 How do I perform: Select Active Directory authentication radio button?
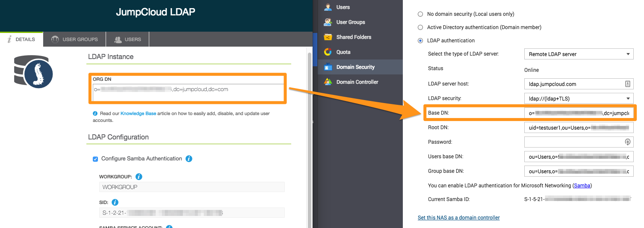coord(420,27)
